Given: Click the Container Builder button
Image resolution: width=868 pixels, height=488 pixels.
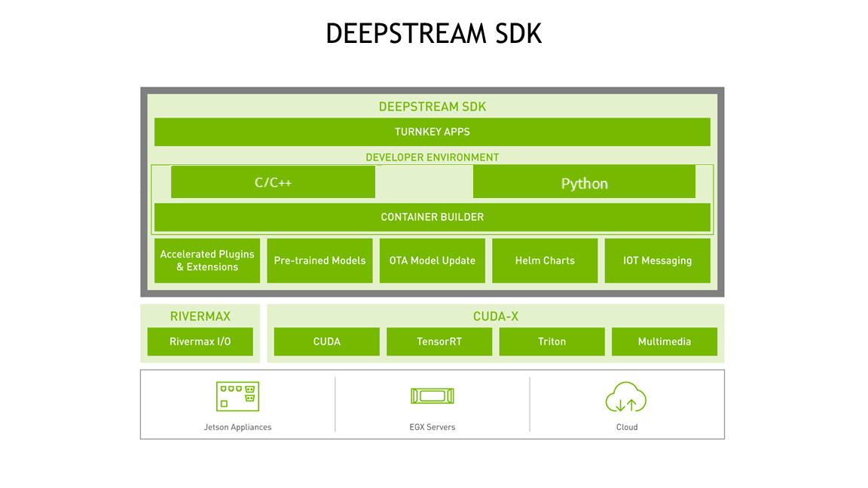Looking at the screenshot, I should (x=432, y=217).
